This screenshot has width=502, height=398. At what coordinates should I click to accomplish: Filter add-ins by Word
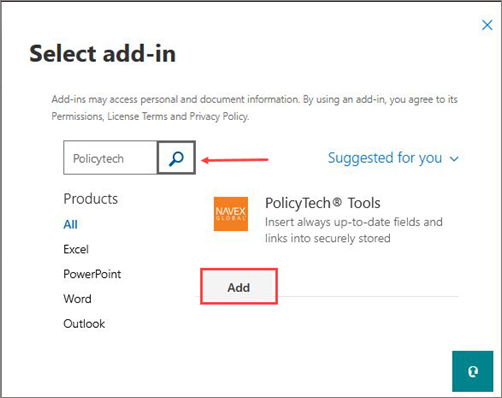click(x=77, y=299)
